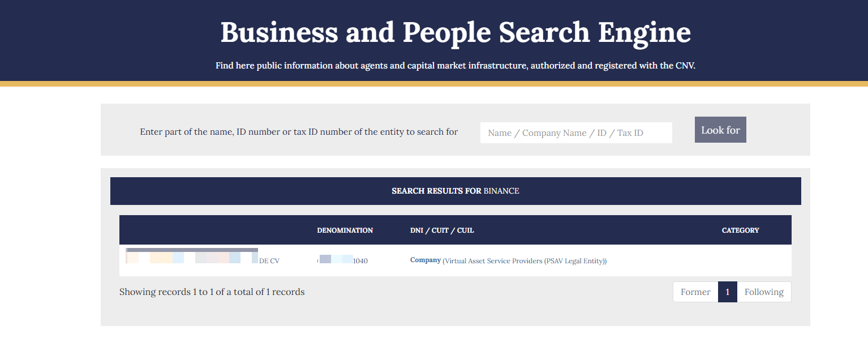Click the Name / Company Name search field

click(x=575, y=133)
